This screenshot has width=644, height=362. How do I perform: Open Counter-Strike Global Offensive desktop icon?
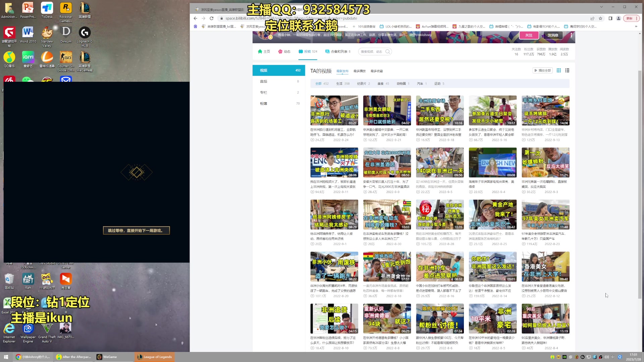(x=66, y=61)
